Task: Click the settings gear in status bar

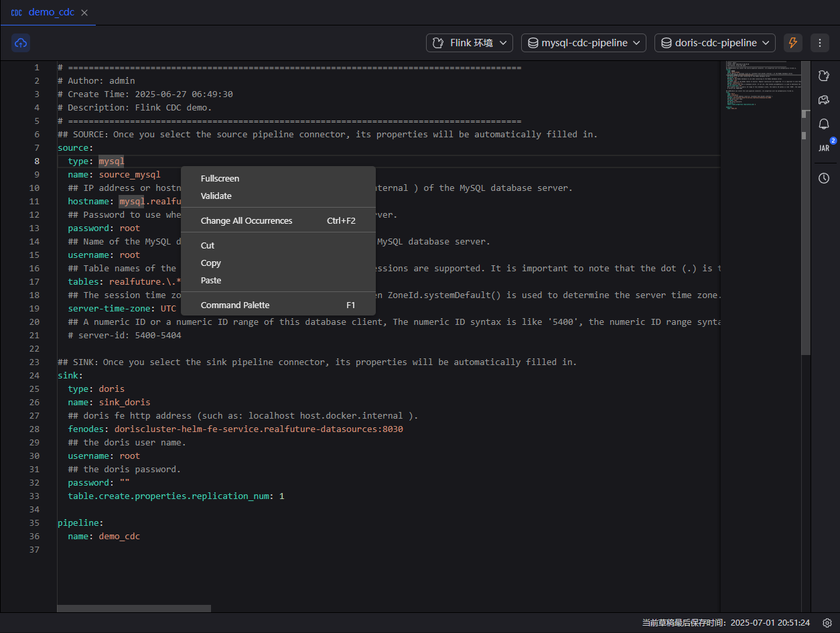Action: (827, 622)
